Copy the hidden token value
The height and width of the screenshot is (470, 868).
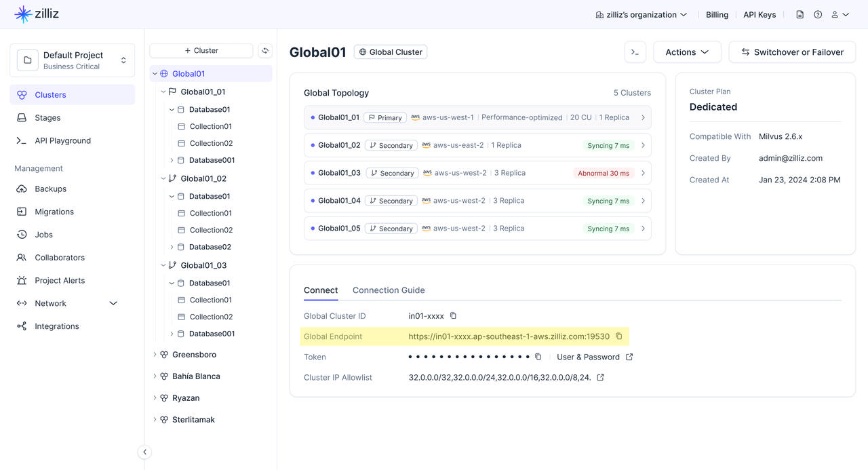[538, 357]
